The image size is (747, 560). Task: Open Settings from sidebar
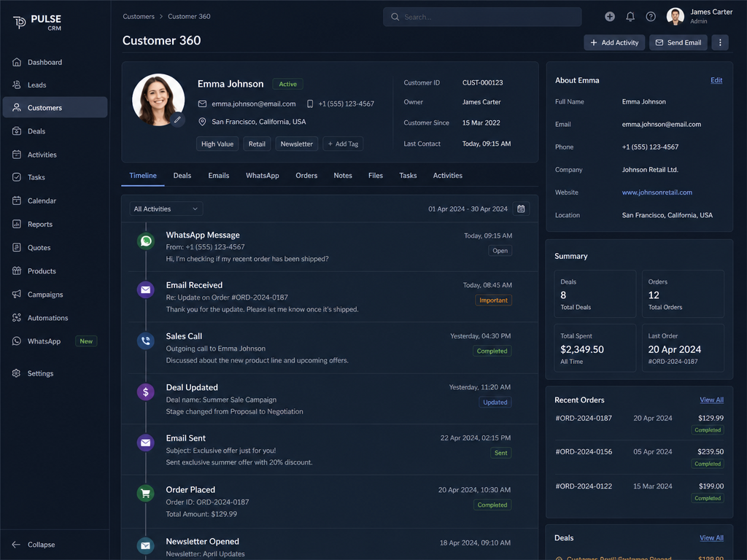40,373
